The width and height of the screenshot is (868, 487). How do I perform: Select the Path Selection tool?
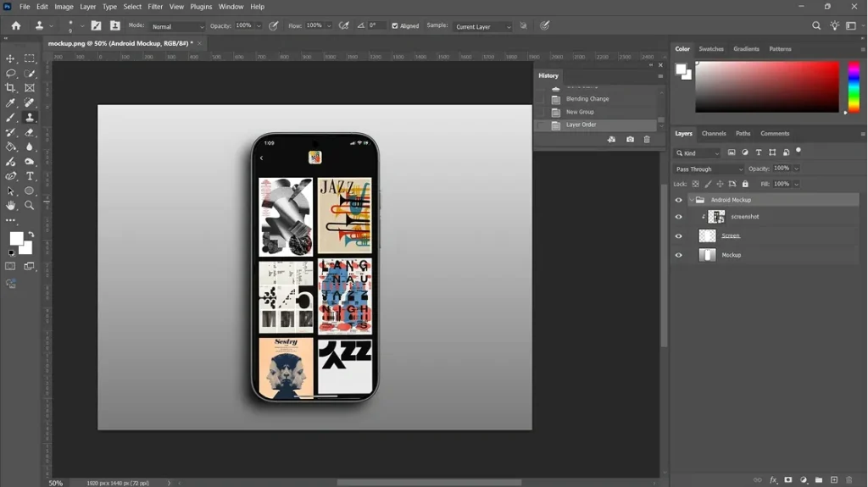10,191
